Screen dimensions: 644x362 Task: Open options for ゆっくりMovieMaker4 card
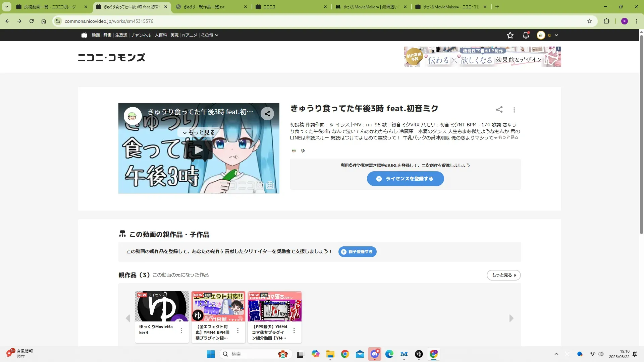tap(181, 330)
